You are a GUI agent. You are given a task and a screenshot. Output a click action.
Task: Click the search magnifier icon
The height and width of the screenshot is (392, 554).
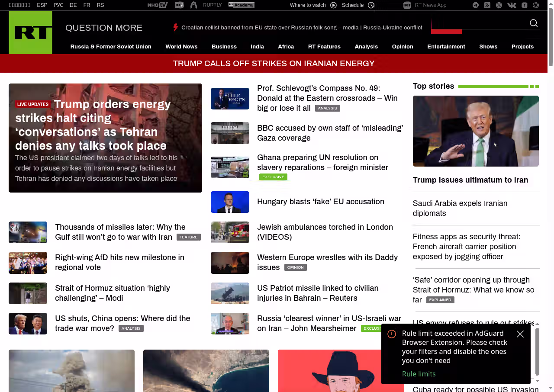(534, 23)
